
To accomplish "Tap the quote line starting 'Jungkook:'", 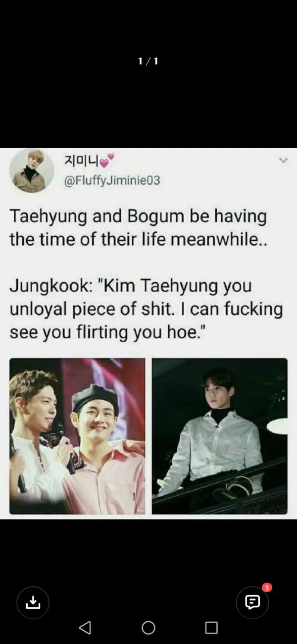I will [x=131, y=286].
